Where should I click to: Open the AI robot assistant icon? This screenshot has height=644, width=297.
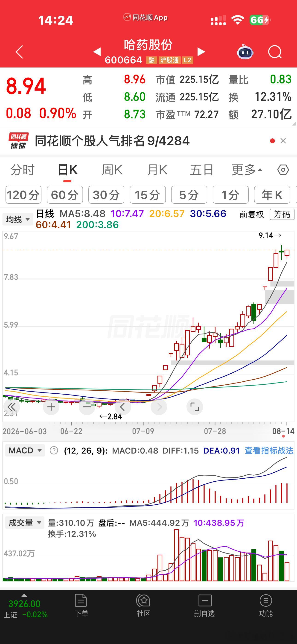tap(245, 52)
